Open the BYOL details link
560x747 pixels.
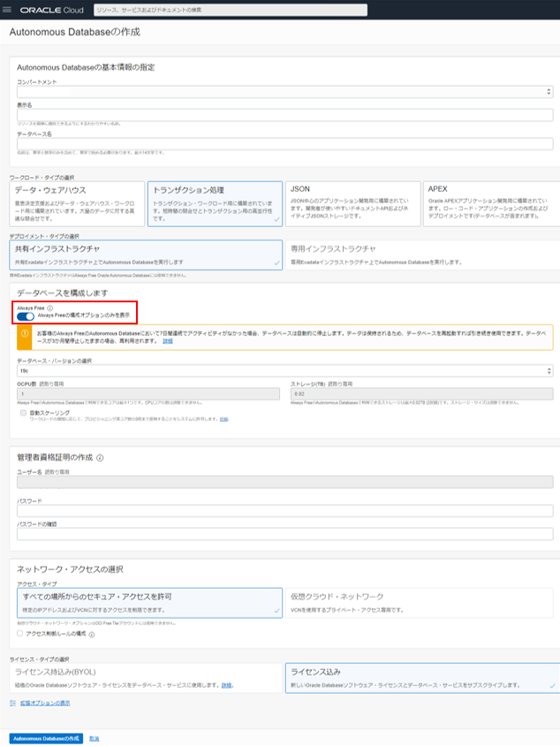227,685
